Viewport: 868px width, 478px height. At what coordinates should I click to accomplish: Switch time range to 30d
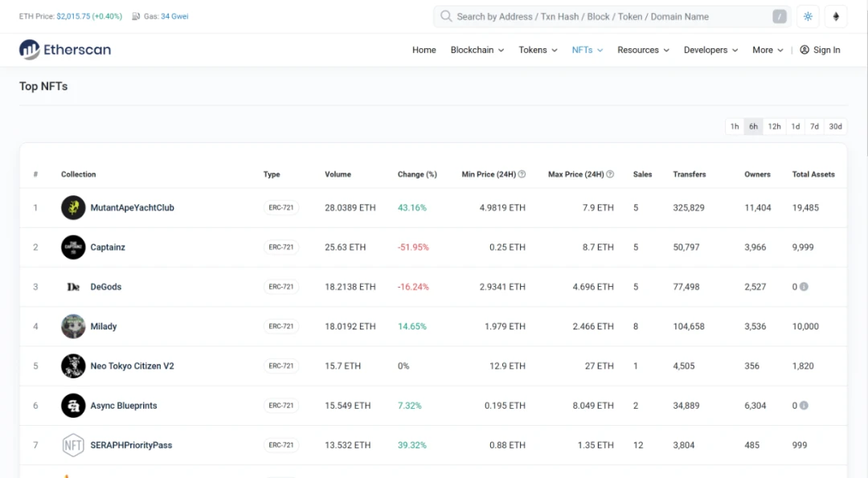[836, 127]
